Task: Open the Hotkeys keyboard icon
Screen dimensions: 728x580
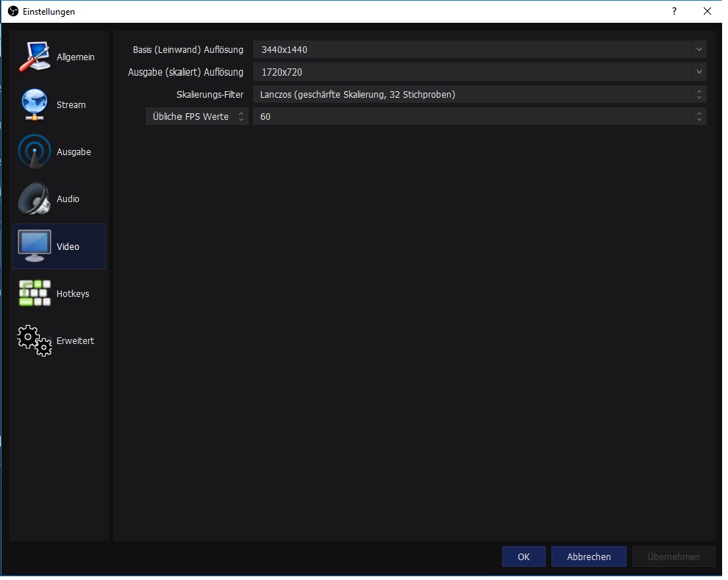Action: [35, 293]
